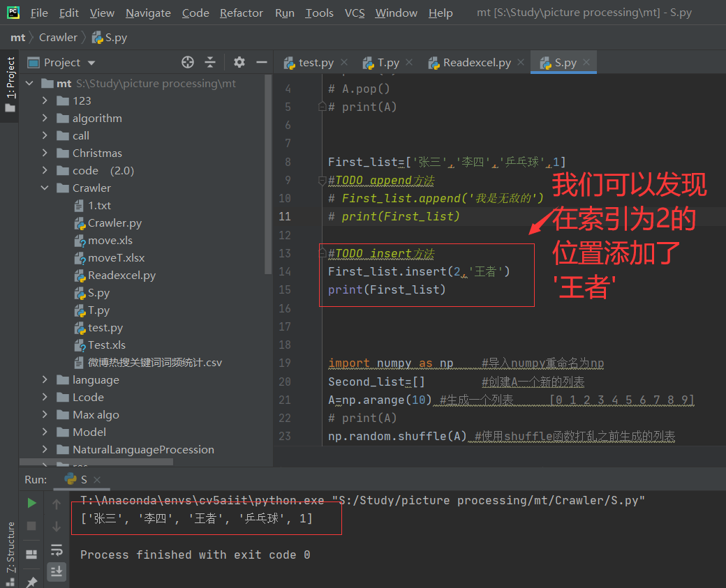
Task: Place cursor on print(First_list) line 15
Action: tap(387, 290)
